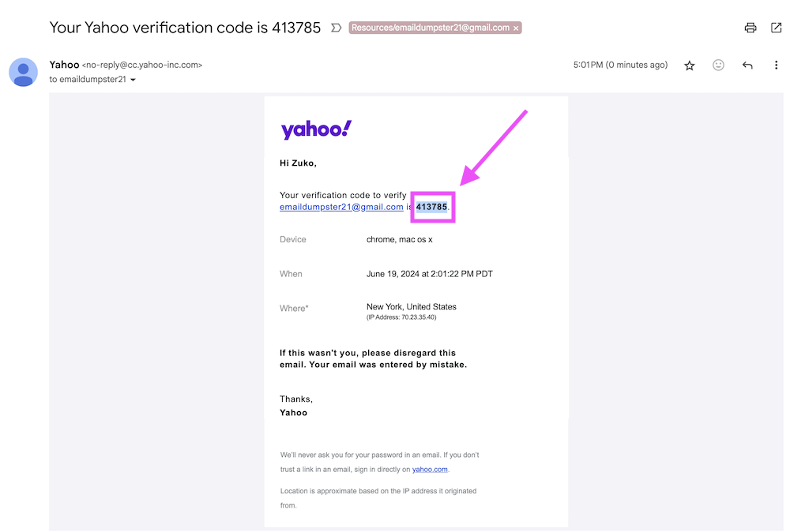
Task: Click the email subject line text
Action: tap(185, 28)
